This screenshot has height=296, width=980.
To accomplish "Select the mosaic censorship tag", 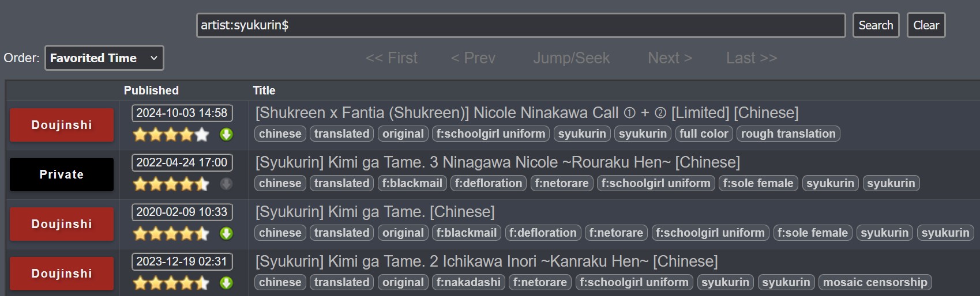I will (874, 283).
